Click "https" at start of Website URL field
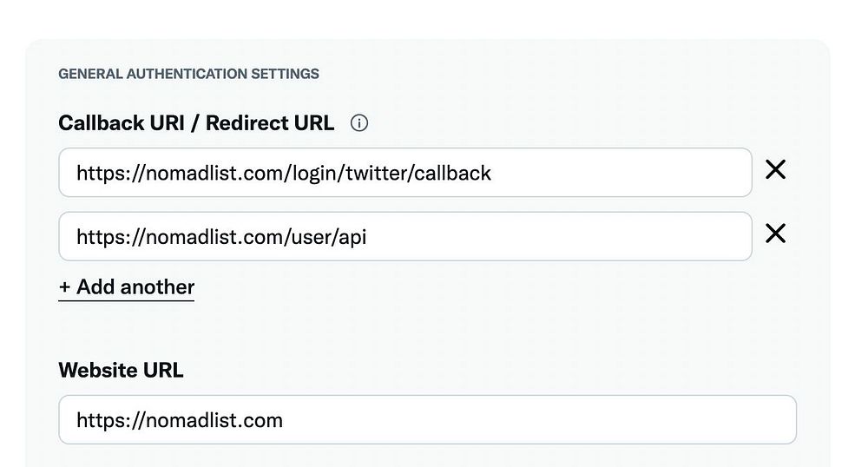868x467 pixels. coord(96,421)
